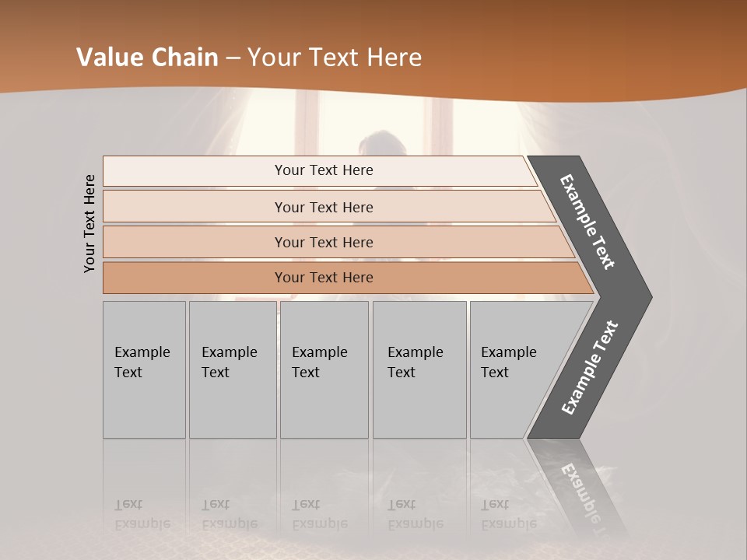Screen dimensions: 747x560
Task: Click the reflected text under the fifth box
Action: (507, 515)
